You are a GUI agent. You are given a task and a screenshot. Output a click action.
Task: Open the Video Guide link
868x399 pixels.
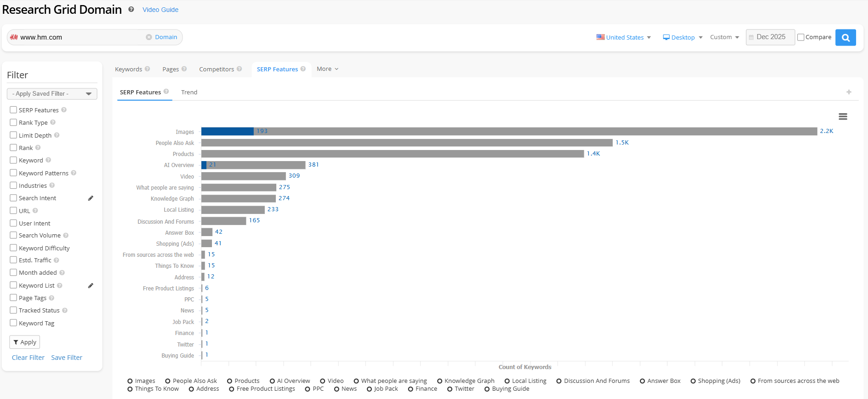click(160, 10)
